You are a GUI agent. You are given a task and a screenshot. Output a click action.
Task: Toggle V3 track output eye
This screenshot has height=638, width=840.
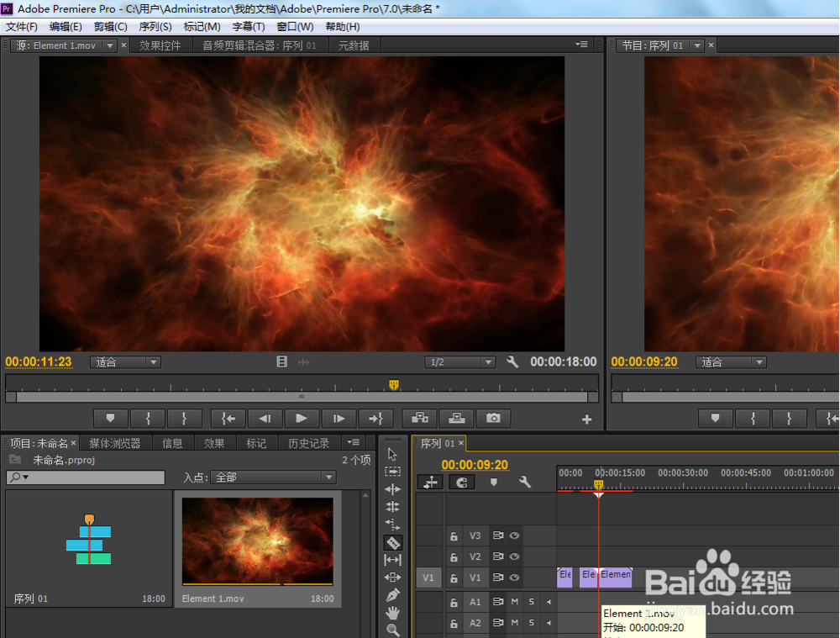point(514,535)
